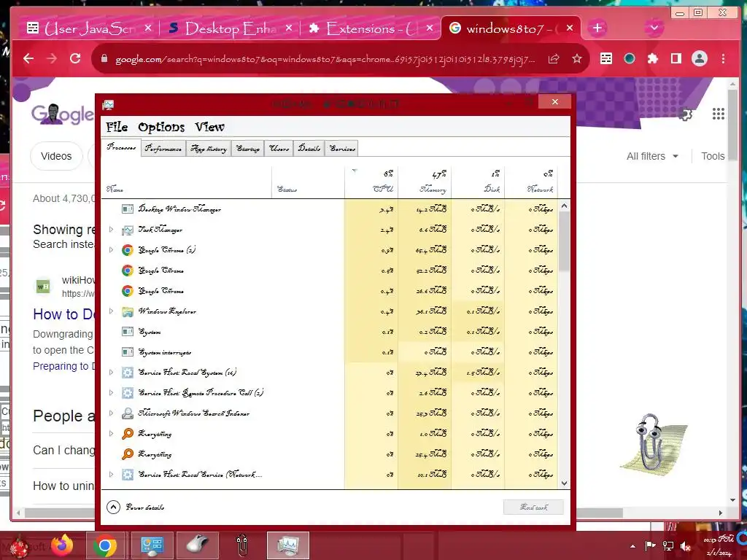Image resolution: width=747 pixels, height=560 pixels.
Task: Open Chrome's tab search chevron
Action: (x=654, y=28)
